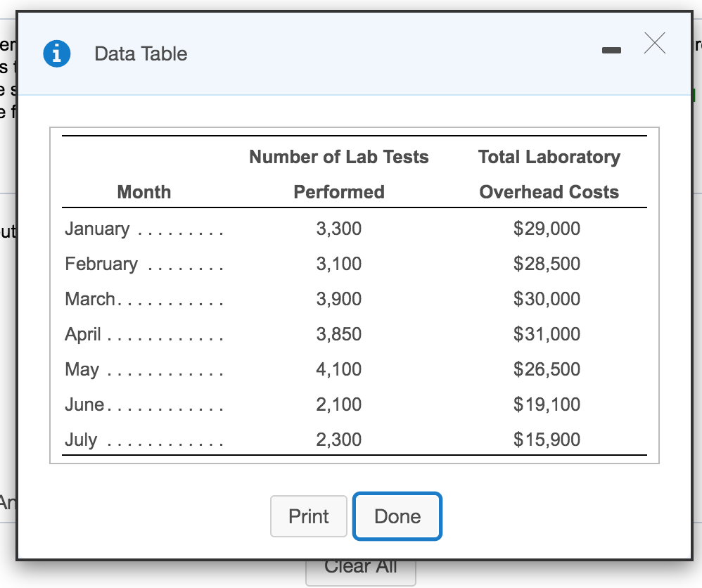Screen dimensions: 702x588
Task: Click the 'Number of Lab Tests' header
Action: coord(339,157)
